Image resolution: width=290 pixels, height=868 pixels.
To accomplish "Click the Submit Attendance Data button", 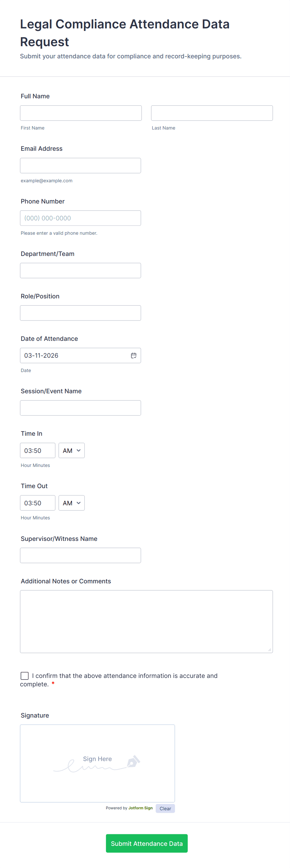I will (x=147, y=843).
